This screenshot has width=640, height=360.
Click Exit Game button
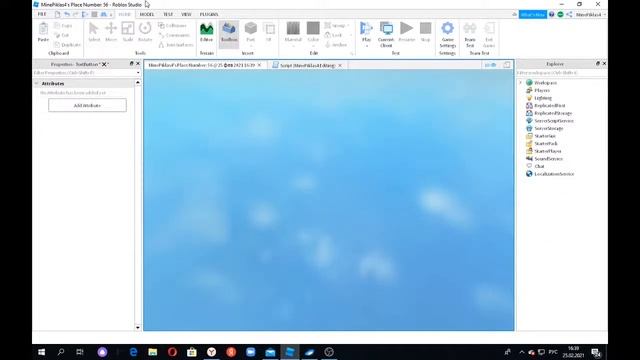pos(489,34)
